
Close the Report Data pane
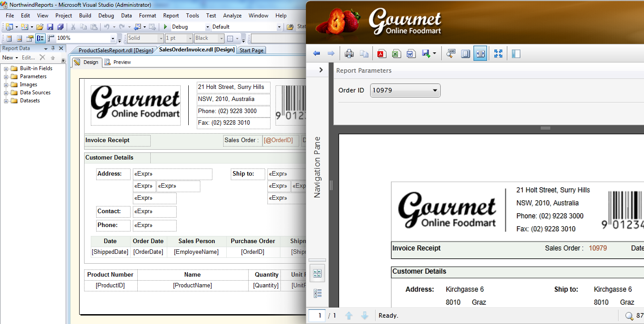[x=62, y=48]
